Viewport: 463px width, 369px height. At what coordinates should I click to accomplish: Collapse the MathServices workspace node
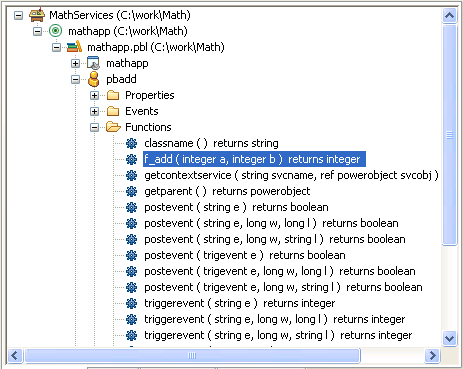point(19,15)
